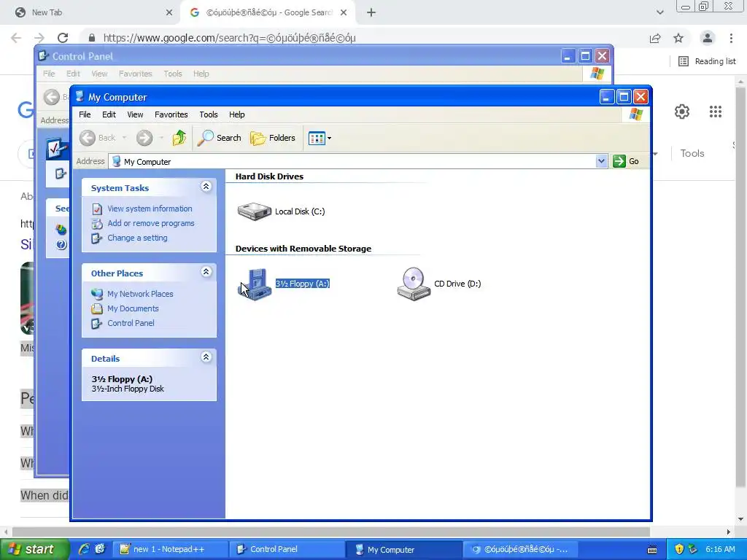Select the CD Drive (D:) icon
This screenshot has width=747, height=560.
tap(414, 284)
